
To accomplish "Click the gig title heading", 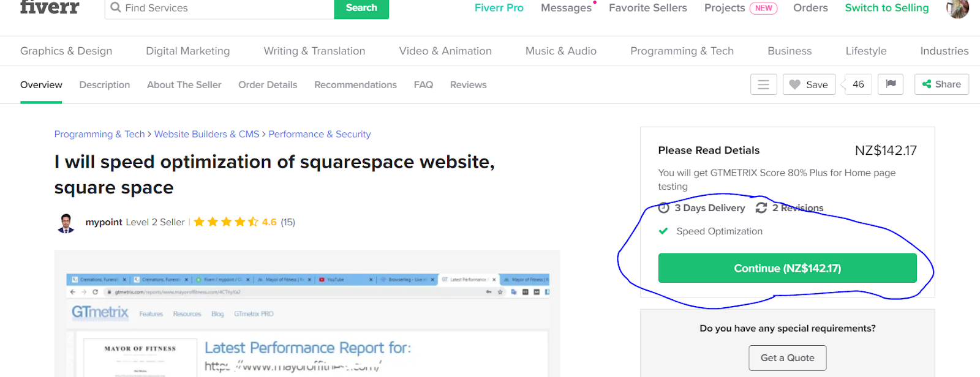I will 274,174.
